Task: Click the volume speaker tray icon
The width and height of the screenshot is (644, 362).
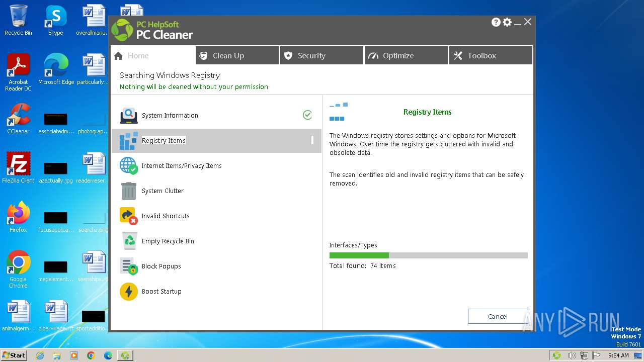Action: coord(572,355)
